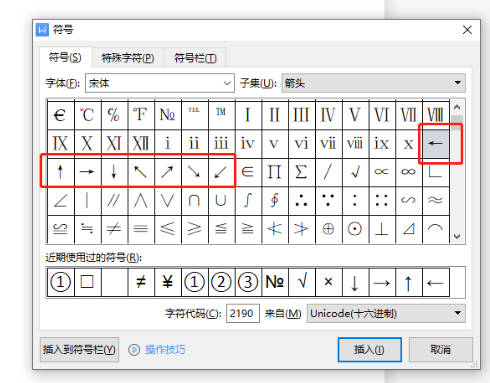Select the up arrow symbol in the grid
The width and height of the screenshot is (490, 383).
[x=60, y=172]
